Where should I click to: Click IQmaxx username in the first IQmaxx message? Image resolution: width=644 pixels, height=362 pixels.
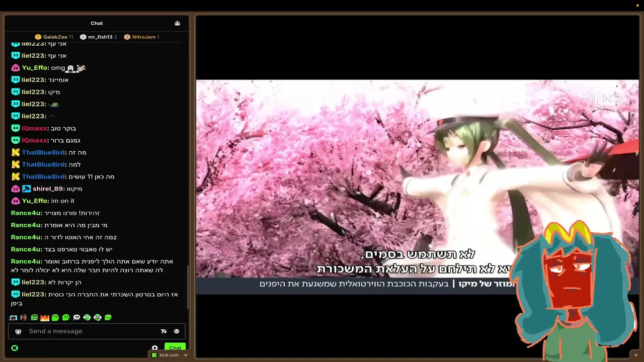click(34, 128)
